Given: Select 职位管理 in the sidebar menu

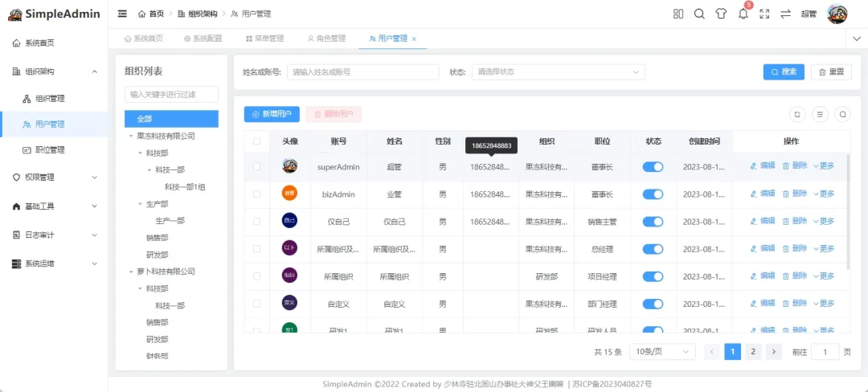Looking at the screenshot, I should [x=50, y=149].
